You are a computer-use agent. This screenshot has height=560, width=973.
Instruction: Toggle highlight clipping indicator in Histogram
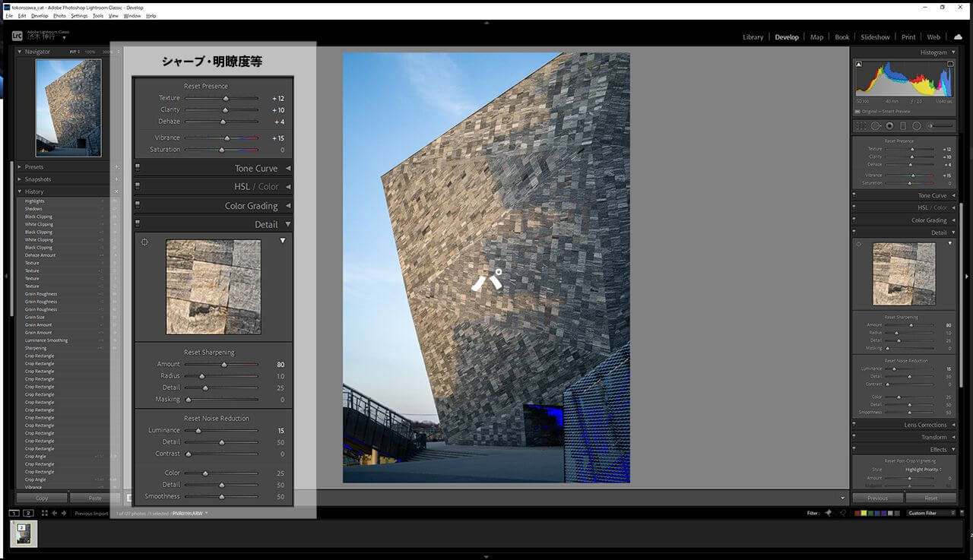coord(949,65)
